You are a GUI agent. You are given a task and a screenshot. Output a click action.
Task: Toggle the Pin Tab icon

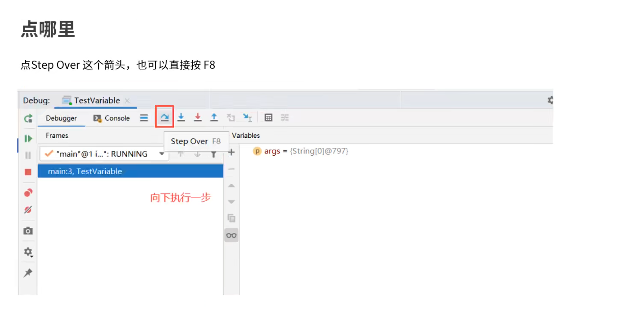click(28, 272)
